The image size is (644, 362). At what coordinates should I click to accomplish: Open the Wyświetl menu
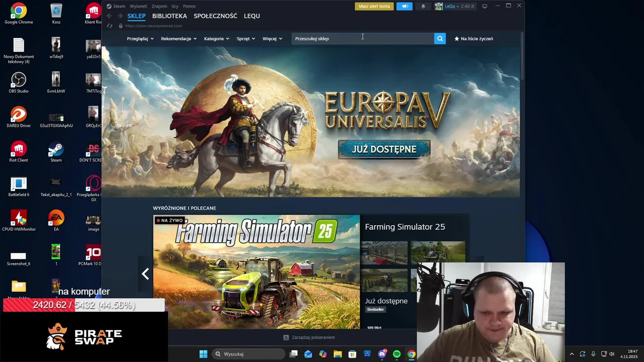(x=138, y=6)
